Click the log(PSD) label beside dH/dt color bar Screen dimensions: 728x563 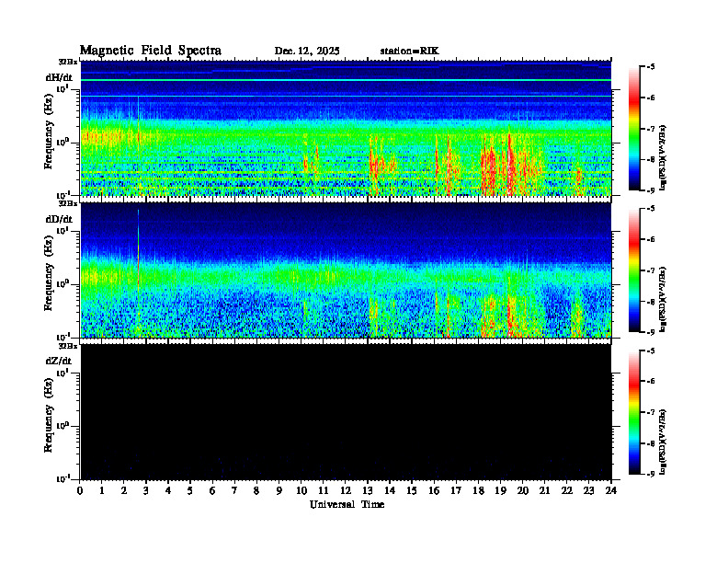click(x=663, y=157)
